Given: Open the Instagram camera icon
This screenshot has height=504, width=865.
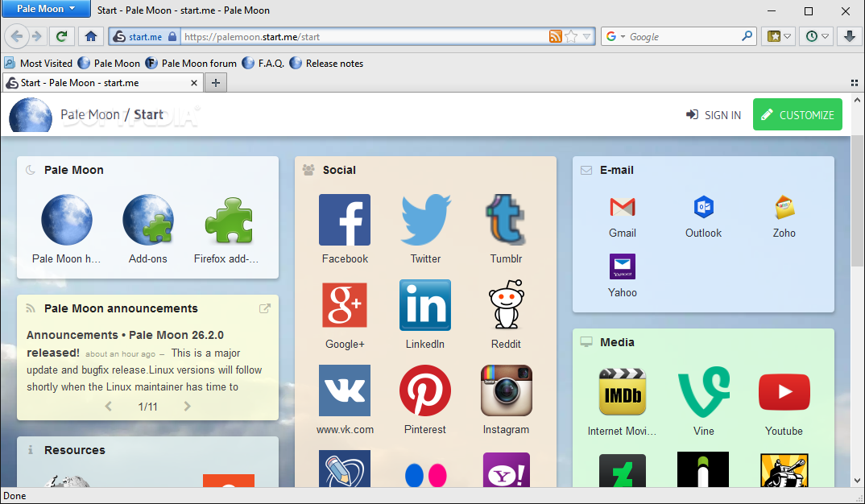Looking at the screenshot, I should pyautogui.click(x=506, y=390).
